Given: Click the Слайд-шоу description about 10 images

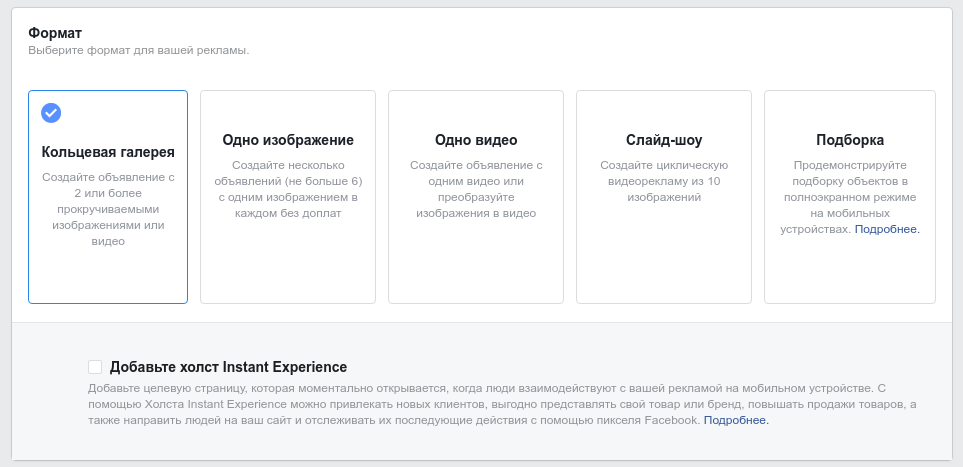Looking at the screenshot, I should (664, 181).
